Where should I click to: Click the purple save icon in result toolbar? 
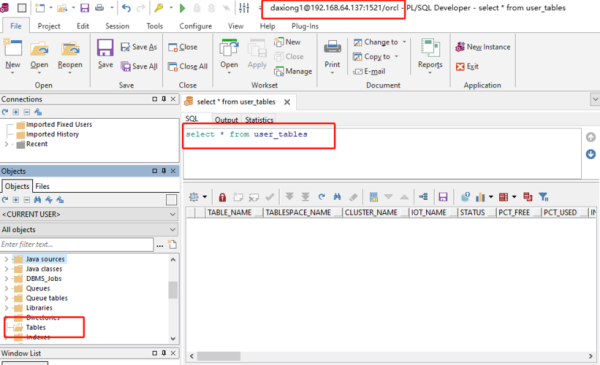[443, 197]
